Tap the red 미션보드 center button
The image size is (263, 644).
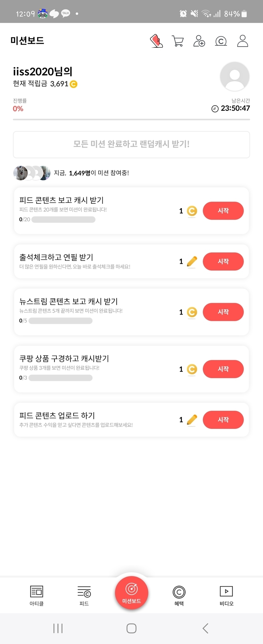[x=131, y=593]
